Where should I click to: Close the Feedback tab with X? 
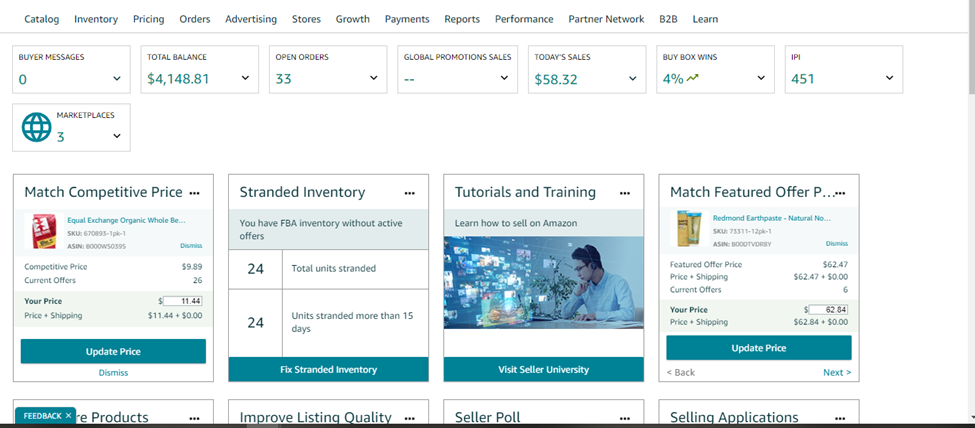(68, 415)
